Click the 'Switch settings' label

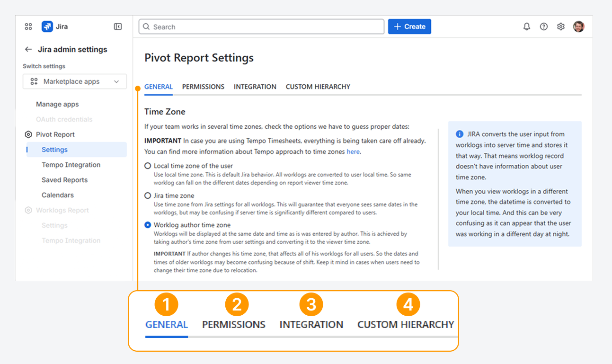pyautogui.click(x=44, y=66)
